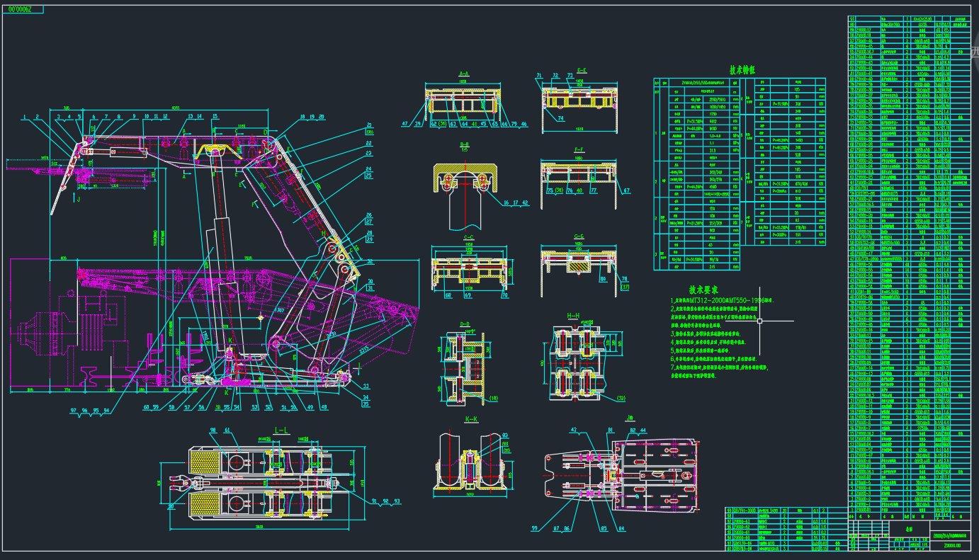The height and width of the screenshot is (560, 979).
Task: Click the F-F section view label
Action: tap(579, 150)
